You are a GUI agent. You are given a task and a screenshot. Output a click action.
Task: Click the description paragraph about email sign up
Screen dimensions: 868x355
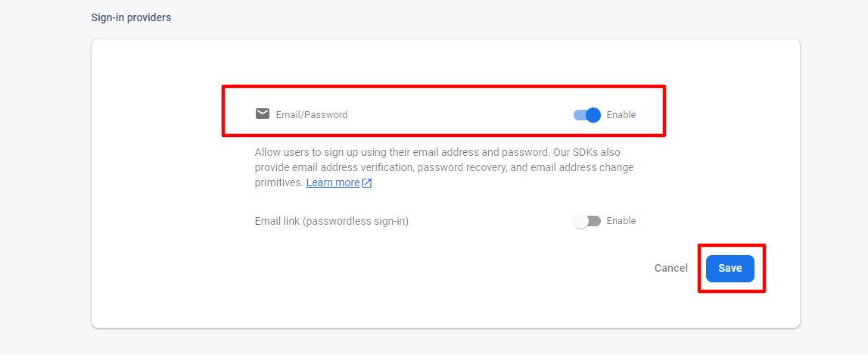pyautogui.click(x=444, y=167)
